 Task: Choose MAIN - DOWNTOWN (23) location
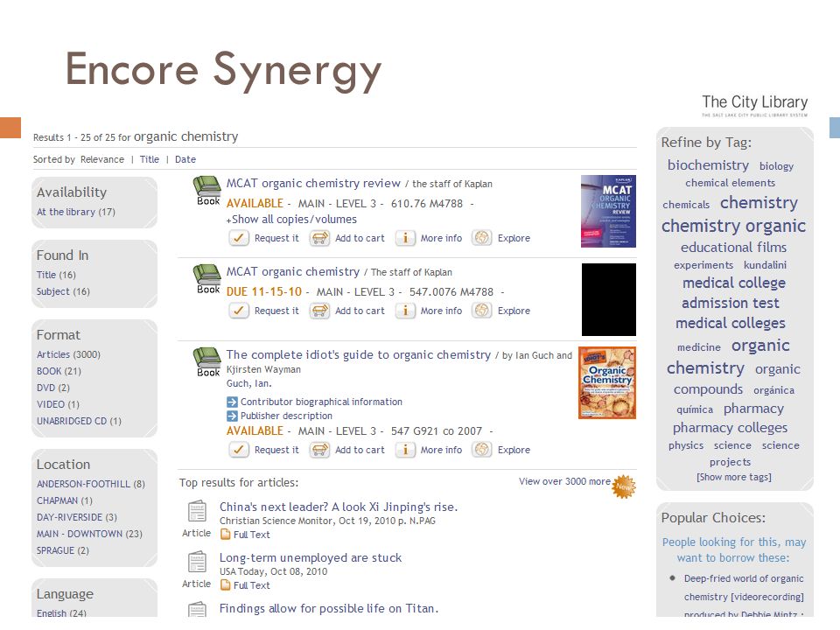pos(89,534)
